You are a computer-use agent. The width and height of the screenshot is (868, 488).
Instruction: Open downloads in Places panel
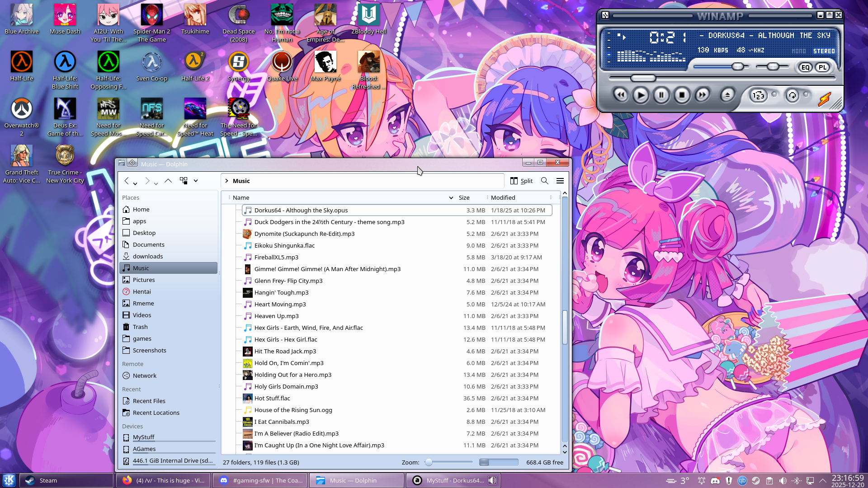[x=147, y=256]
